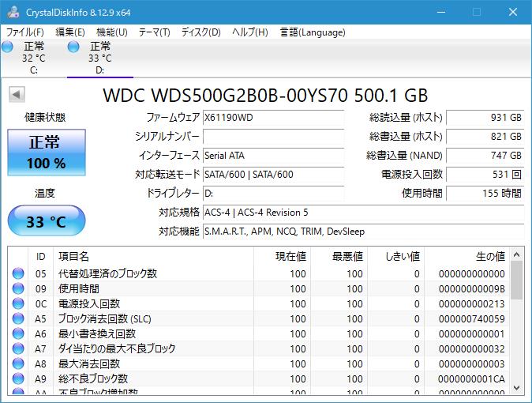
Task: Select the row 代替処理済のブロック数
Action: (x=259, y=273)
